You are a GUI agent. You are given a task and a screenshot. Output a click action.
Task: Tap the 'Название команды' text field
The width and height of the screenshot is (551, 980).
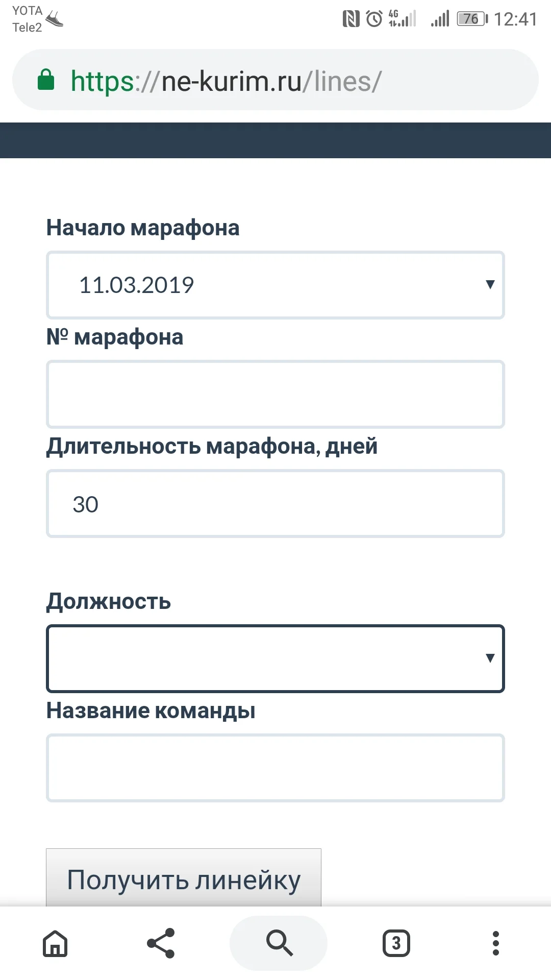[x=275, y=768]
